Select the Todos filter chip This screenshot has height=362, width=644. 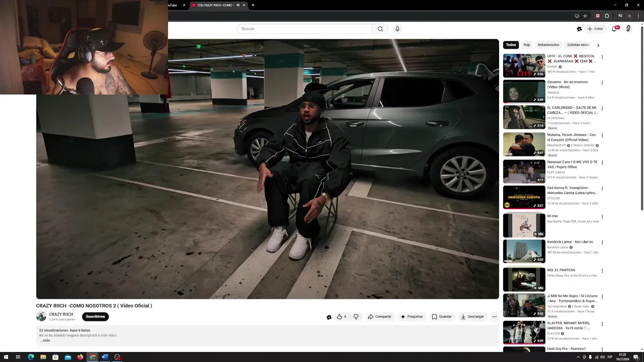tap(511, 45)
